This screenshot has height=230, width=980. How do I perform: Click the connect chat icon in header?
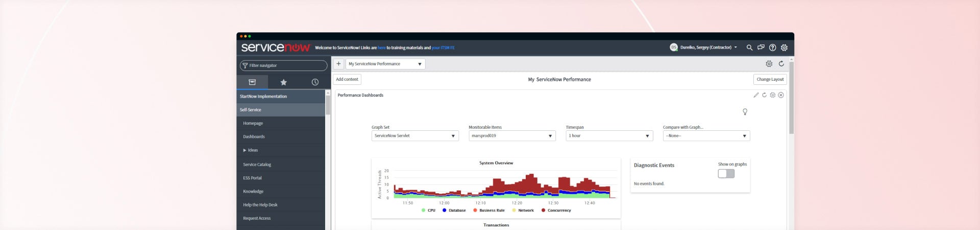pos(761,48)
